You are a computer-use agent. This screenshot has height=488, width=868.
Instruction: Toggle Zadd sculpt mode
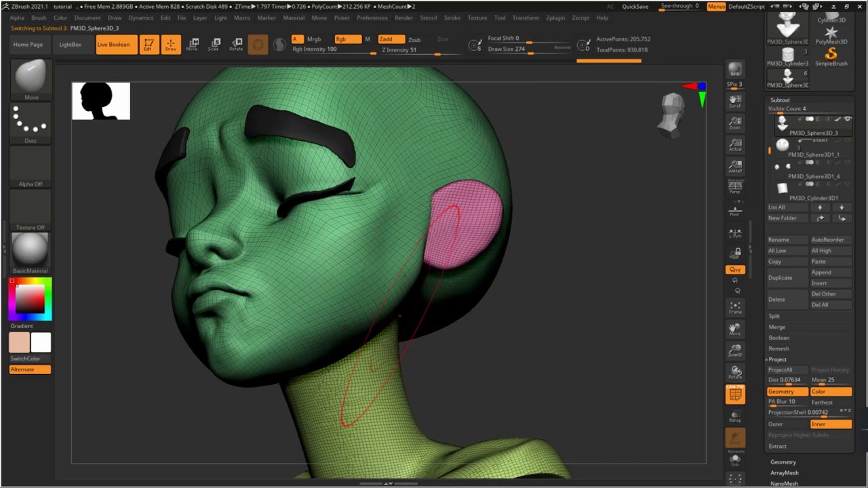pyautogui.click(x=391, y=39)
